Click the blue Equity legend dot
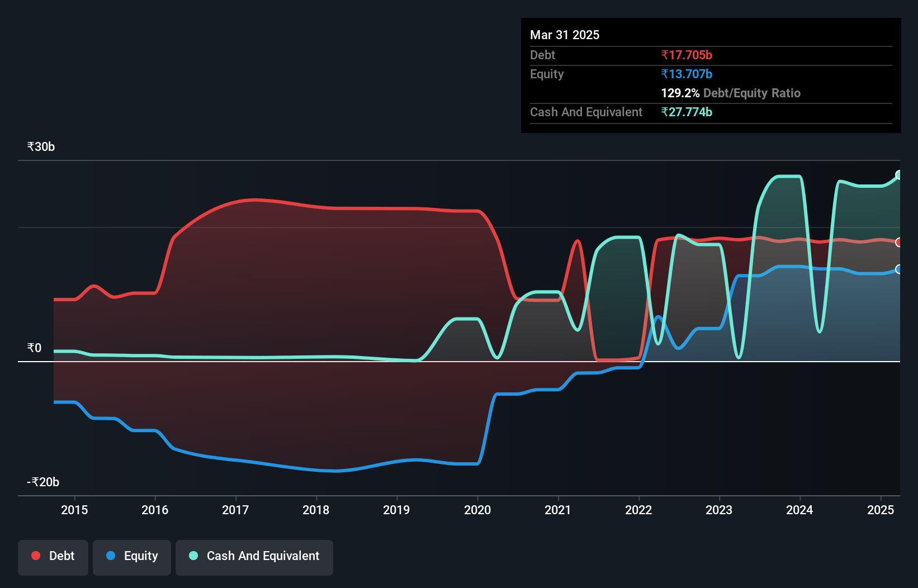 pos(111,556)
